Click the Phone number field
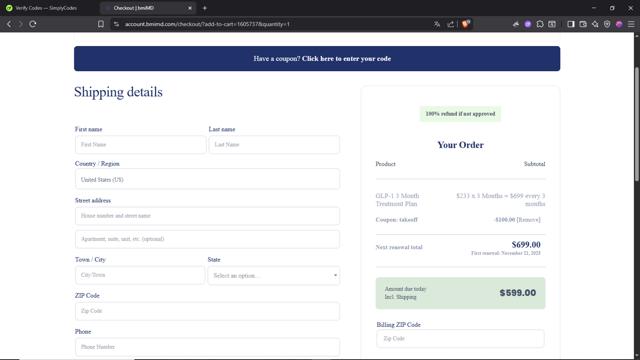Screen dimensions: 640x360 pos(207,347)
